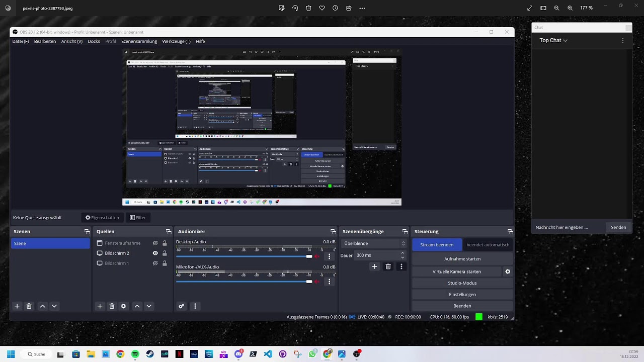Undock the Szenen panel

87,232
